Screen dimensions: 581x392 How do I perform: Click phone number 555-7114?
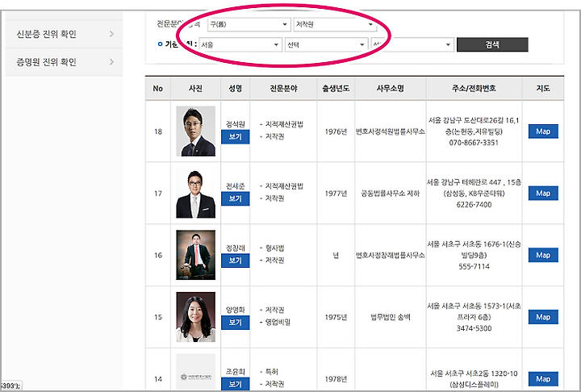click(x=474, y=266)
